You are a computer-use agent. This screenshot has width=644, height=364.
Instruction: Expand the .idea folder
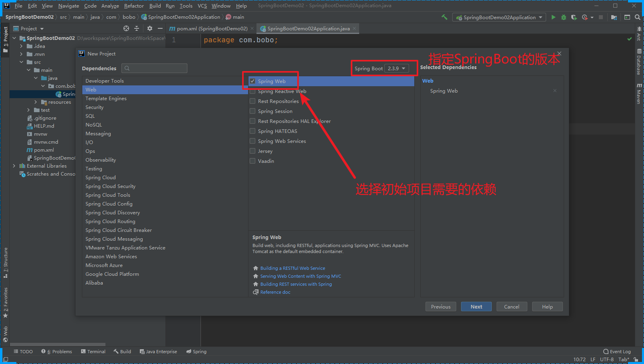click(22, 46)
